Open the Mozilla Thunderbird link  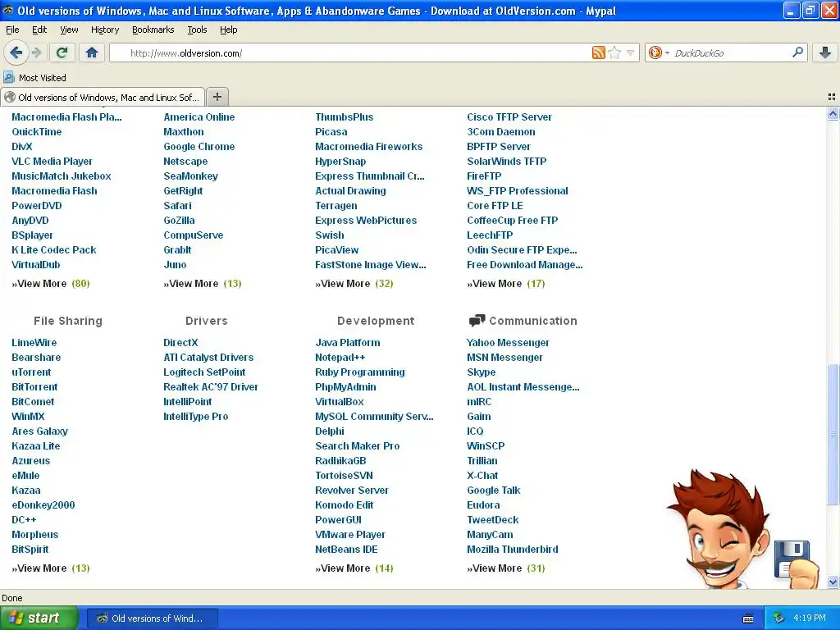(512, 549)
